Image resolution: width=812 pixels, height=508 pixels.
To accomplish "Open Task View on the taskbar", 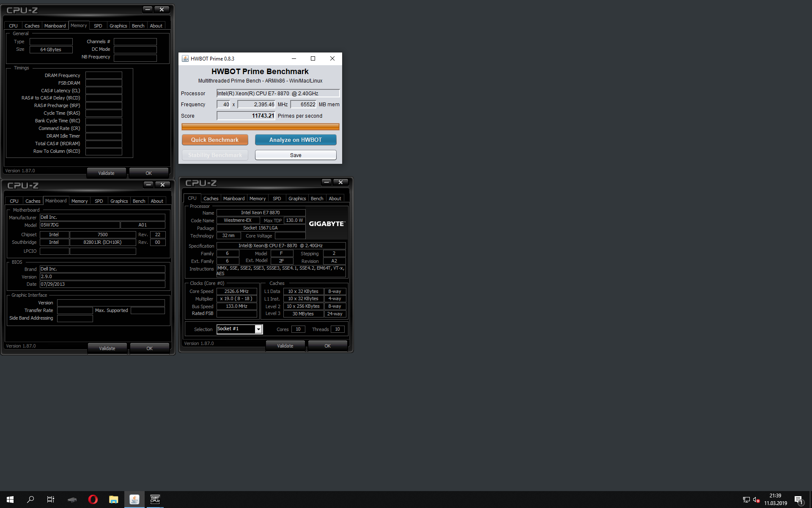I will pyautogui.click(x=51, y=500).
